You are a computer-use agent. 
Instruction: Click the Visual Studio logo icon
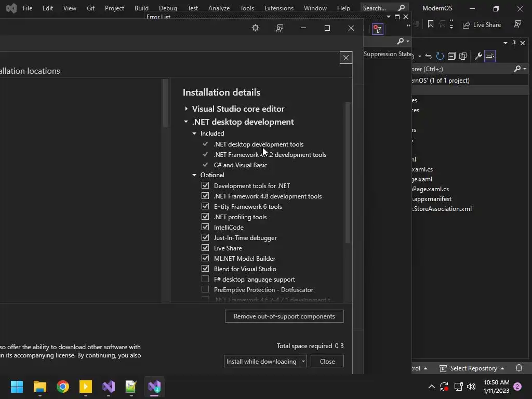11,8
